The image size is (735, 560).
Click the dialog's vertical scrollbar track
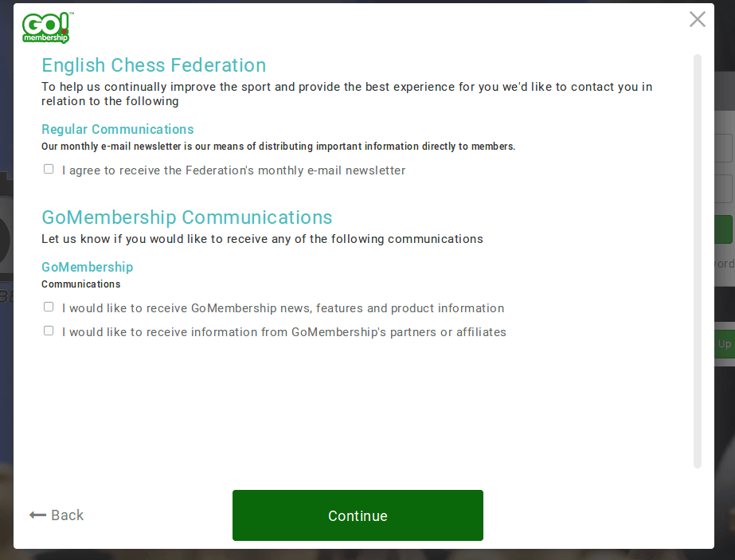(697, 261)
